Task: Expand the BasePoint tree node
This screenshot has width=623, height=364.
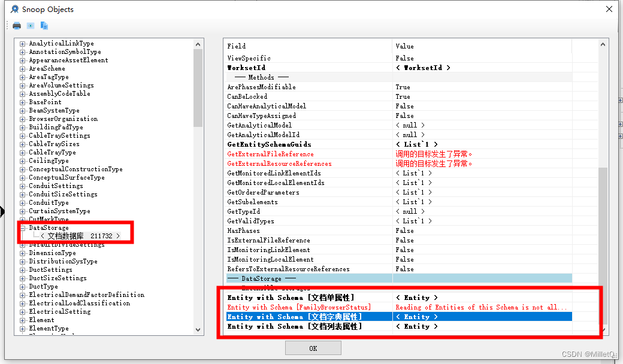Action: (23, 102)
